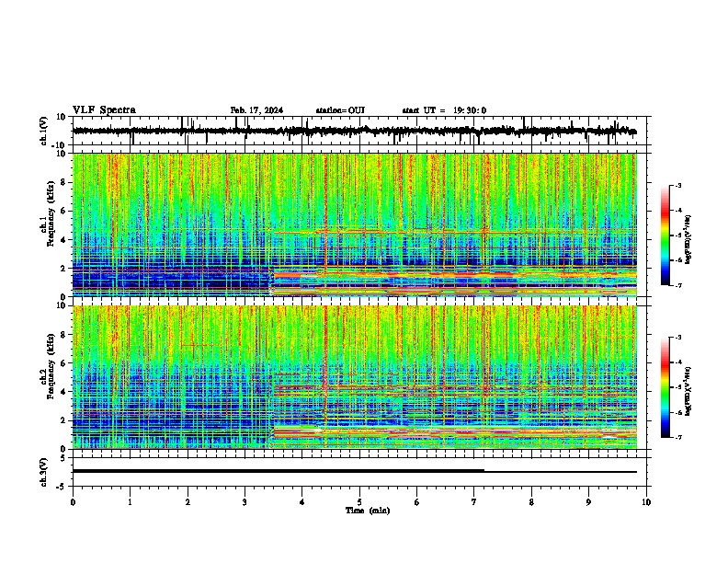Viewport: 728px width, 563px height.
Task: Click the "Time (min)" axis title
Action: coord(368,511)
